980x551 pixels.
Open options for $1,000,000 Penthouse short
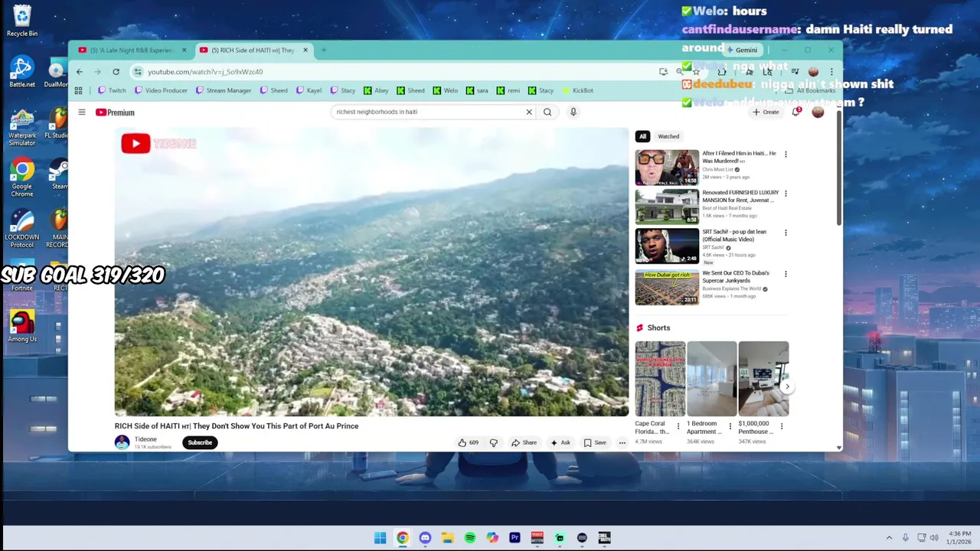[x=782, y=425]
